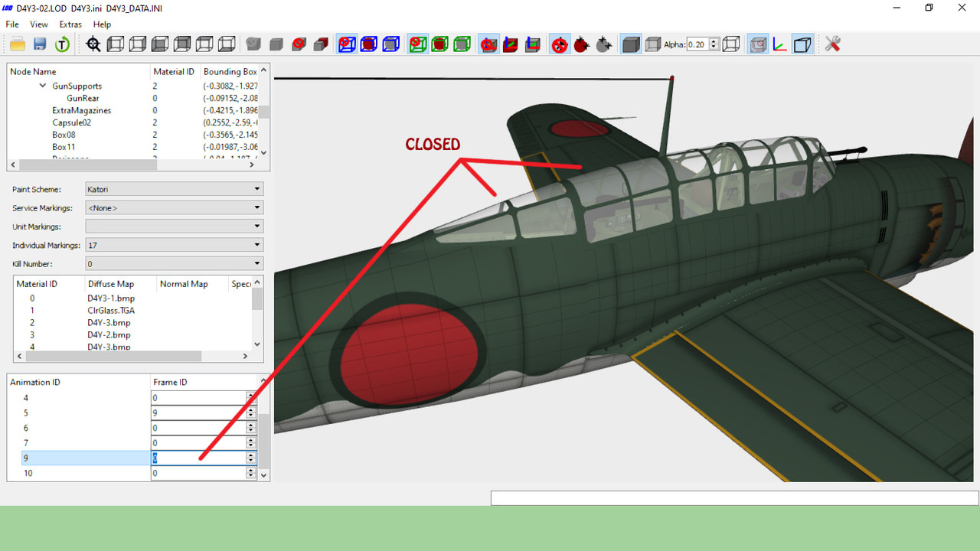Open the Kill Number dropdown
This screenshot has width=980, height=551.
coord(175,264)
